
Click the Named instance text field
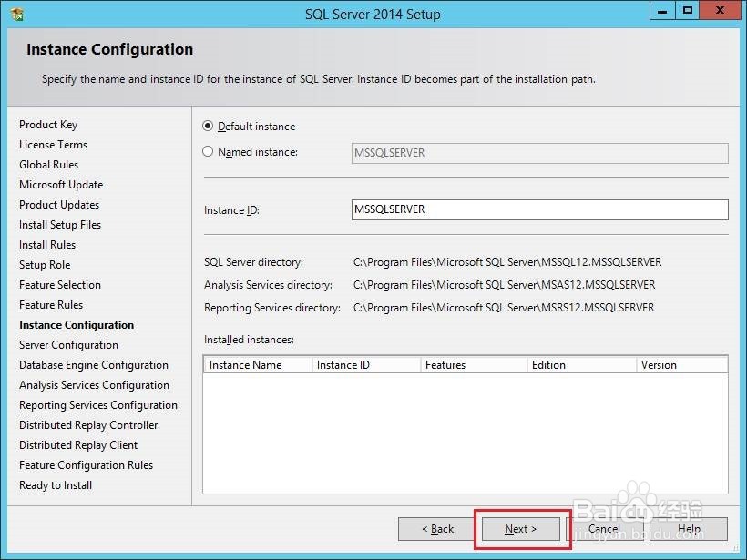point(540,153)
